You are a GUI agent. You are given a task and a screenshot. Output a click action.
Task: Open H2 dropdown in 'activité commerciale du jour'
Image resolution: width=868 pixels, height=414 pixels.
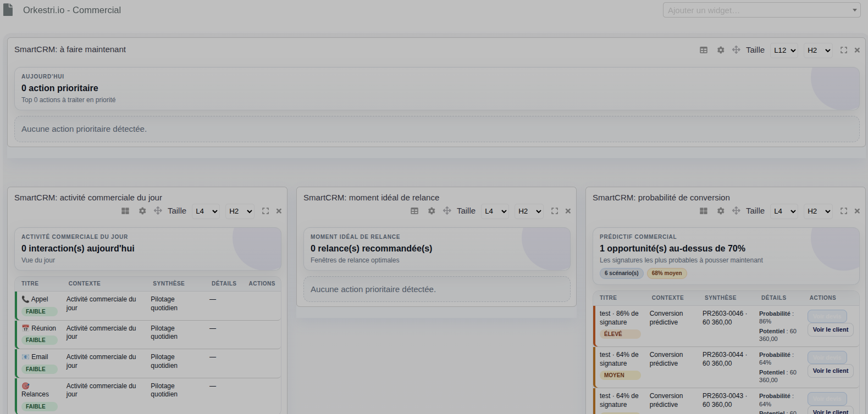[x=240, y=211]
